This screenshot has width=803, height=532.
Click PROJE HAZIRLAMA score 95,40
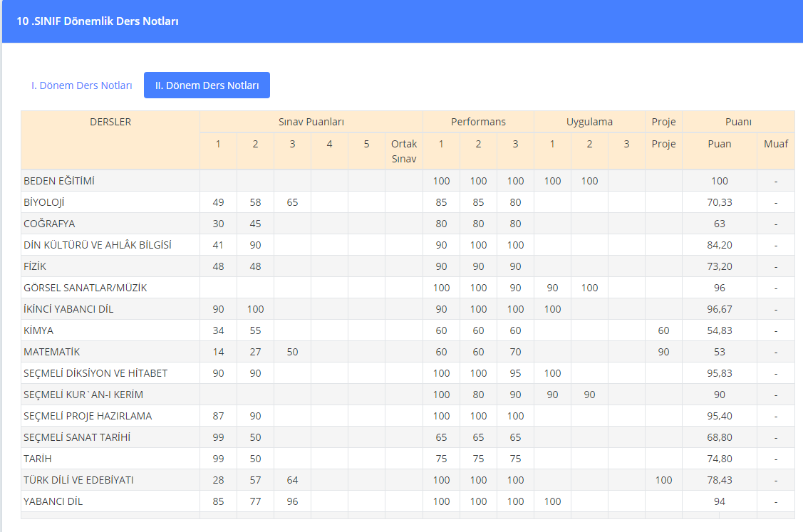720,417
